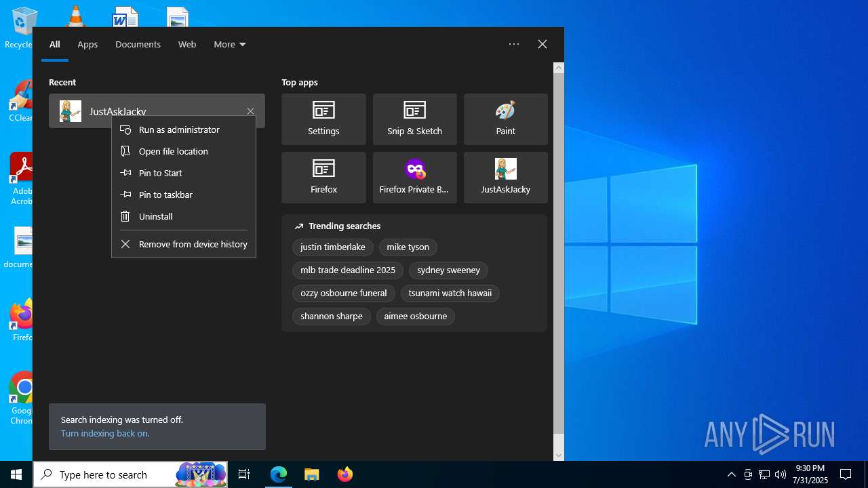Viewport: 868px width, 488px height.
Task: Launch Firefox Private Browsing tile
Action: pyautogui.click(x=414, y=178)
